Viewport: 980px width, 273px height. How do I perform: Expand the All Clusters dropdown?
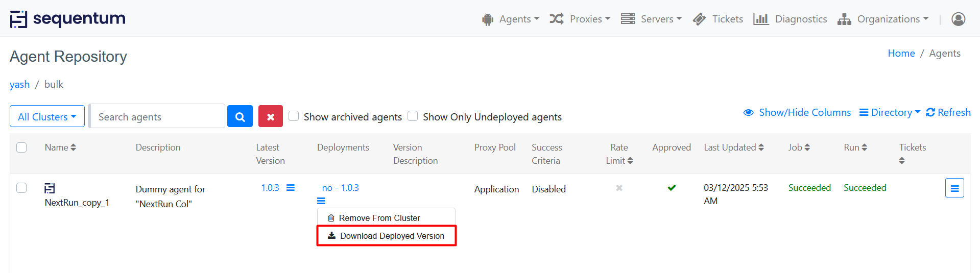click(47, 116)
